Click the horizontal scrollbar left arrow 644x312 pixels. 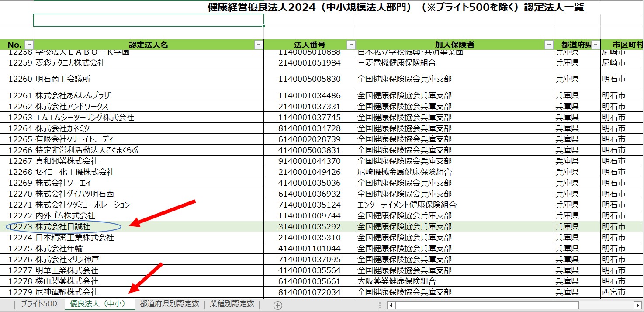pyautogui.click(x=391, y=305)
